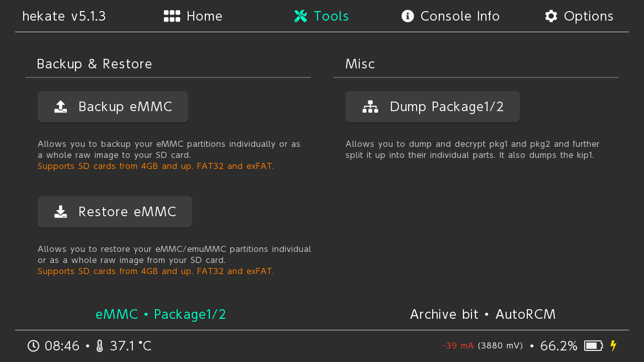The width and height of the screenshot is (644, 362).
Task: Click the 37.1 °C temperature reading
Action: tap(130, 346)
